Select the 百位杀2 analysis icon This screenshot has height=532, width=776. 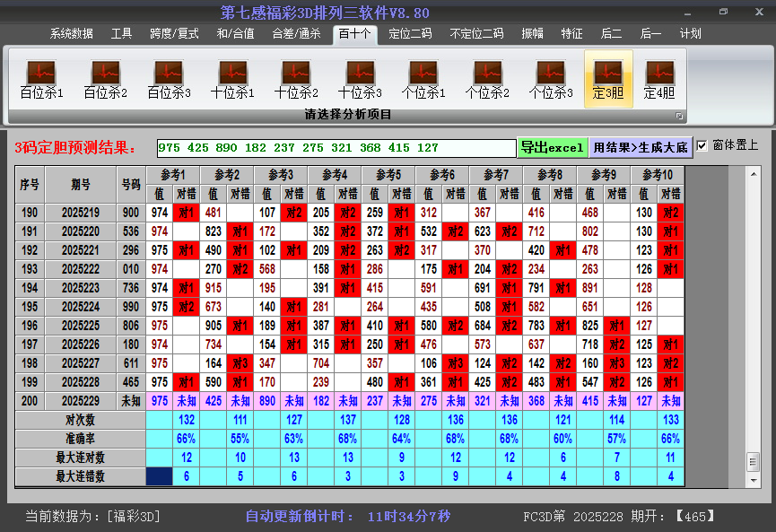[x=105, y=79]
